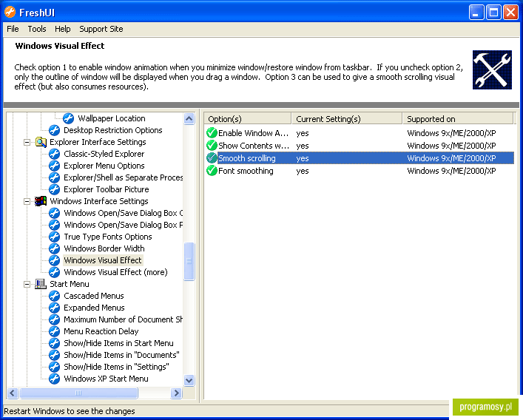523x420 pixels.
Task: Sort by the Supported on column header
Action: pyautogui.click(x=458, y=118)
